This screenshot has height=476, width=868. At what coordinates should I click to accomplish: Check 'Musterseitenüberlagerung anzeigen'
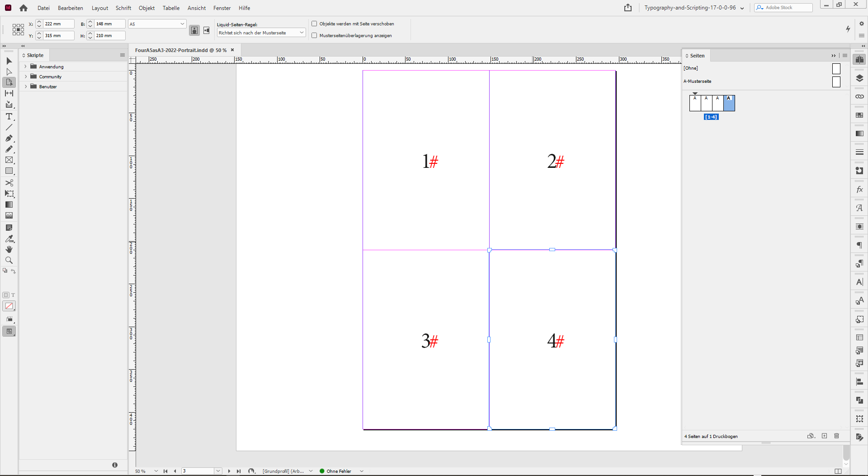314,35
